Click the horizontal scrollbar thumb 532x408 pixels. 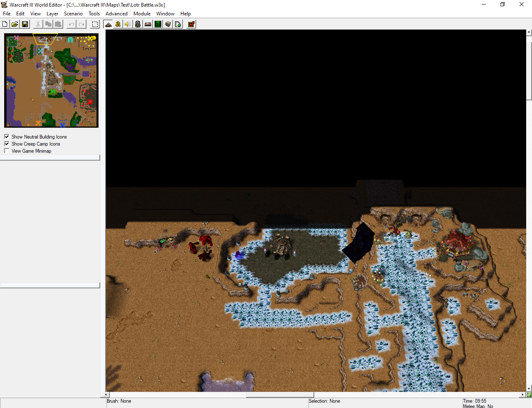pos(280,395)
